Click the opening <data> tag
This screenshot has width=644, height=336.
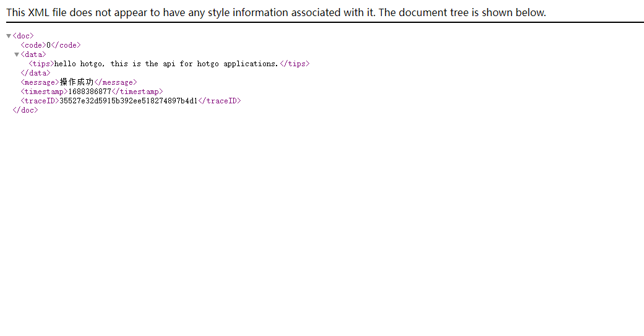coord(33,54)
